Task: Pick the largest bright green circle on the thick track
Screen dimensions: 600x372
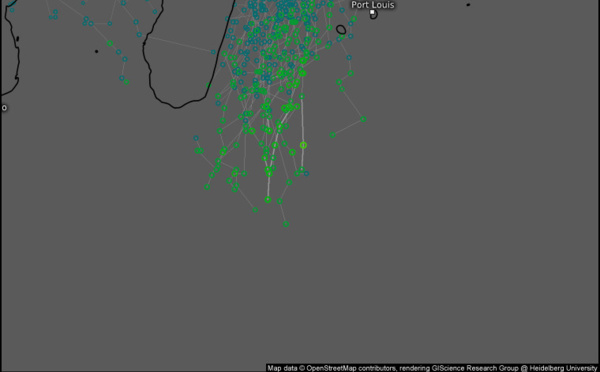Action: tap(303, 145)
